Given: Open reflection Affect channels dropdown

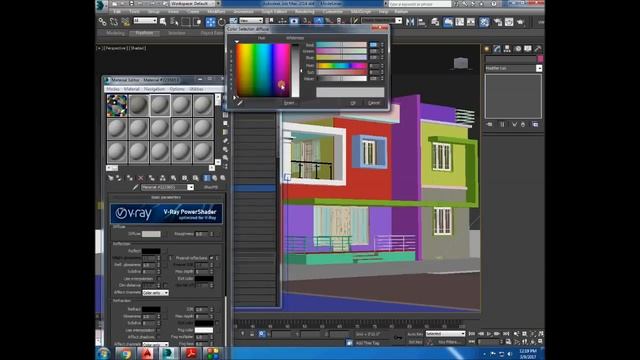Looking at the screenshot, I should [155, 293].
